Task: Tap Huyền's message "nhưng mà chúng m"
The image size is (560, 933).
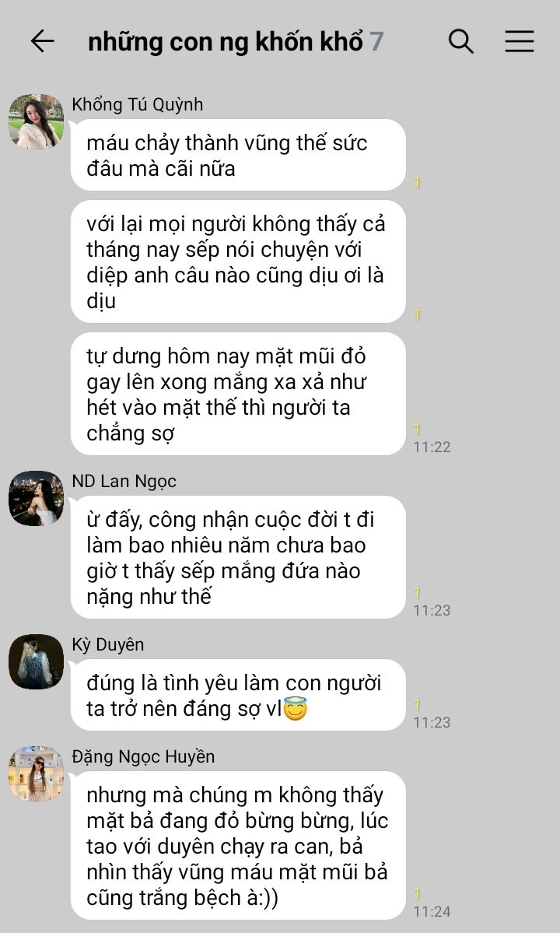Action: pos(238,846)
